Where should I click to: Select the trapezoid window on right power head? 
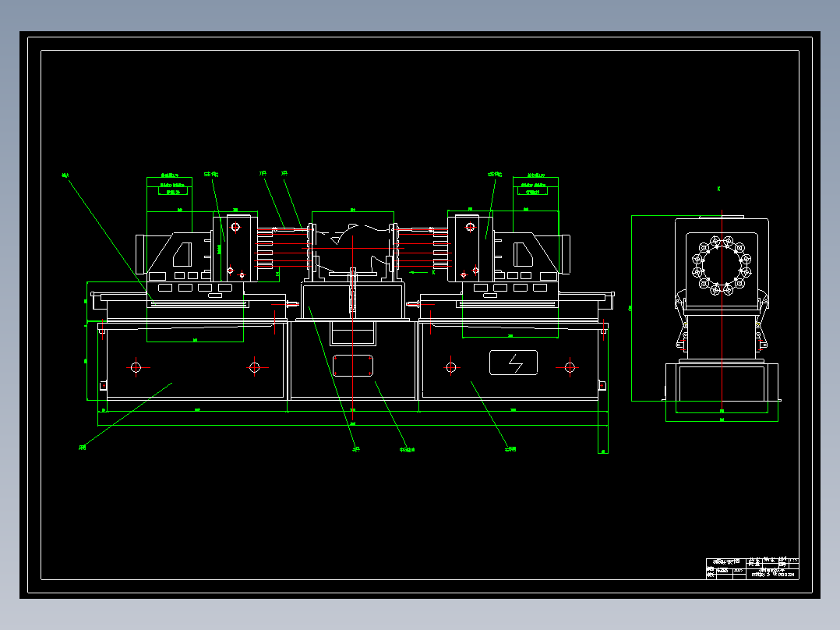click(x=524, y=254)
